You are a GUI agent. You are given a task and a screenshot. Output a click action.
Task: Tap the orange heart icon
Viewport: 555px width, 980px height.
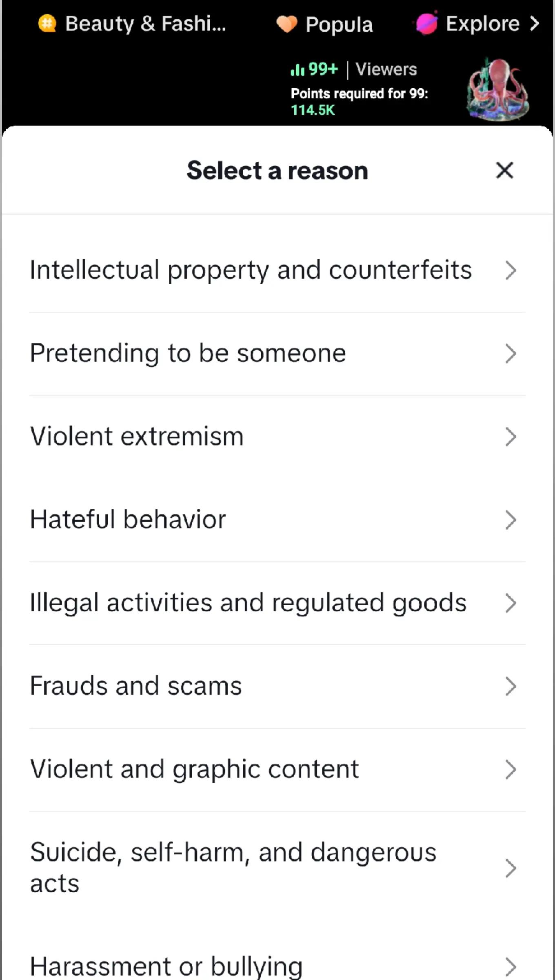tap(286, 24)
